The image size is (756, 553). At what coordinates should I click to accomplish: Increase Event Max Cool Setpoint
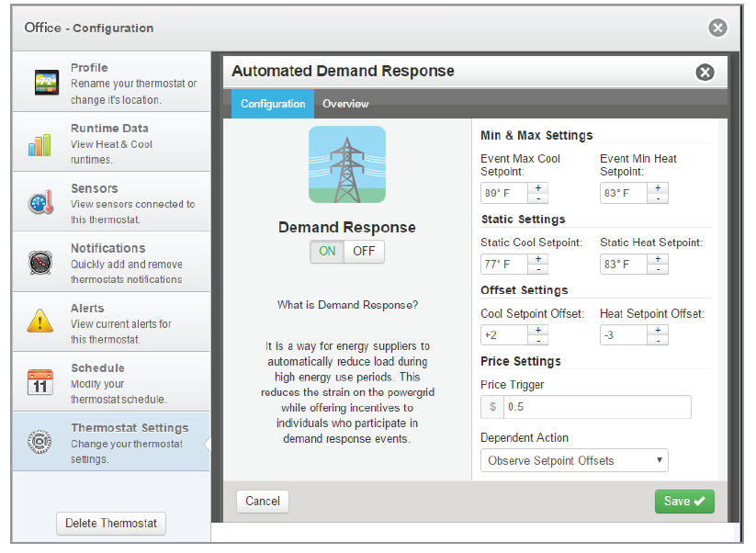(538, 188)
